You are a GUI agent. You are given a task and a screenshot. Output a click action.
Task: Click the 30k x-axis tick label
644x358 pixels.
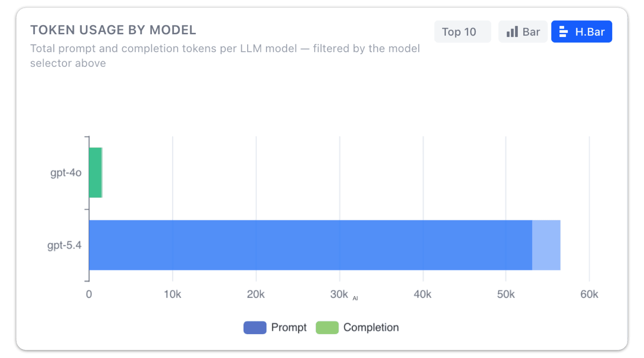[x=339, y=294]
